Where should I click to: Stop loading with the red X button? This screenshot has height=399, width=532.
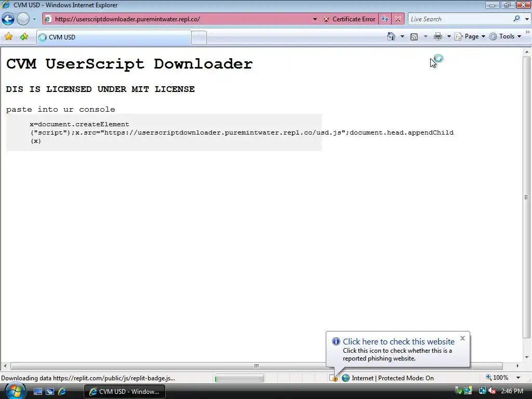[x=398, y=19]
